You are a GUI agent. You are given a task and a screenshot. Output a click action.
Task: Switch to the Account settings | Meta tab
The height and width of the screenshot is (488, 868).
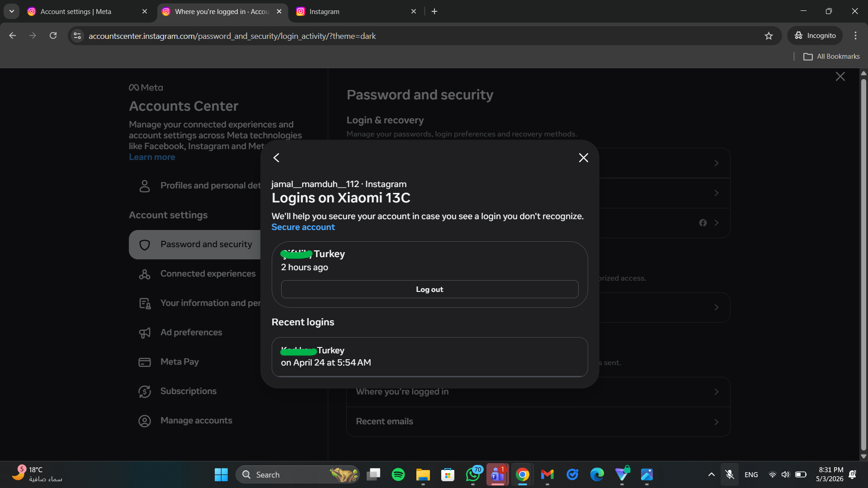pyautogui.click(x=87, y=11)
